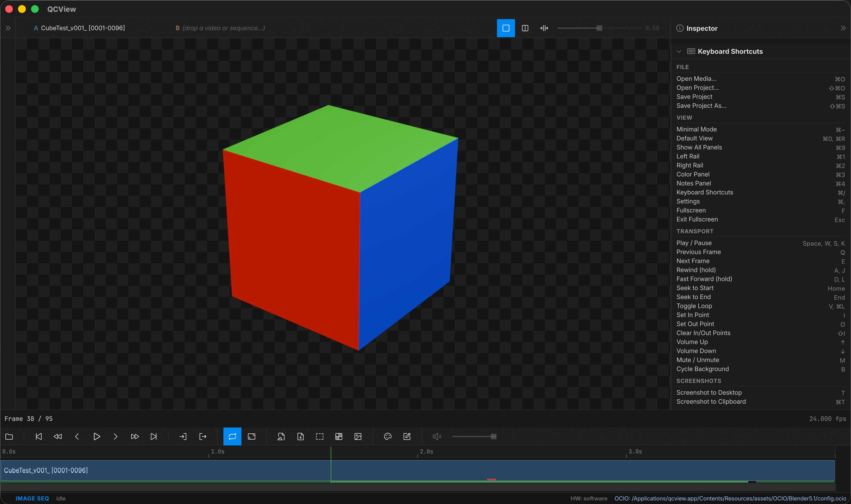This screenshot has height=504, width=851.
Task: Select source A CubeTest_v001_ slot
Action: coord(79,28)
